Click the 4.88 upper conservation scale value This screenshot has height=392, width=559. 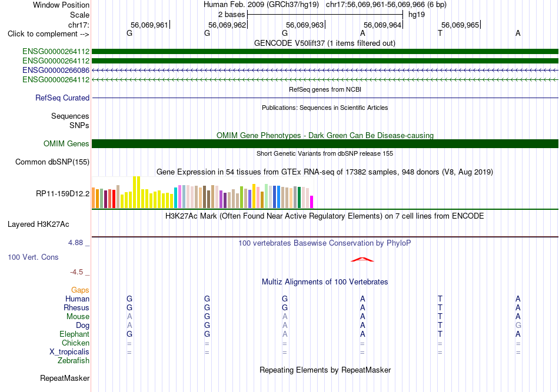coord(75,243)
